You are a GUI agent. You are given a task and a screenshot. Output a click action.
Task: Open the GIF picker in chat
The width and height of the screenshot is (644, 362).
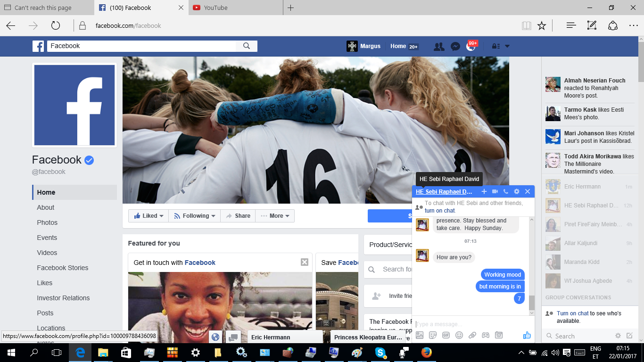click(x=446, y=335)
